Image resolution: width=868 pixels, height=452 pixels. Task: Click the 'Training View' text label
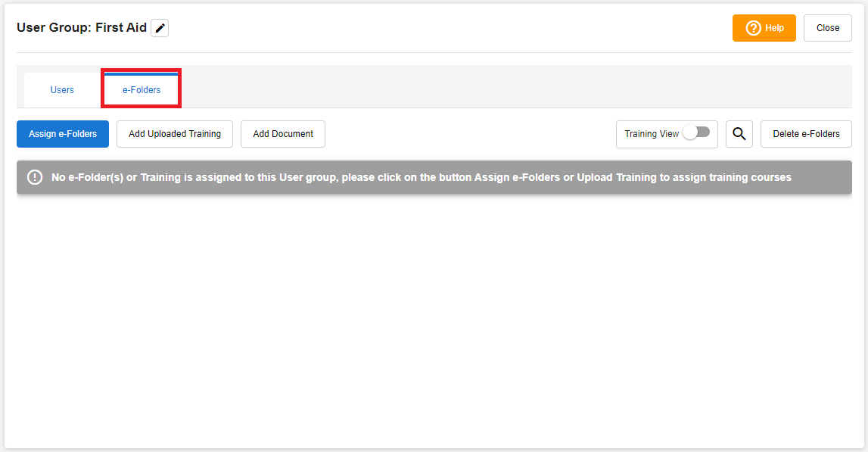point(652,134)
